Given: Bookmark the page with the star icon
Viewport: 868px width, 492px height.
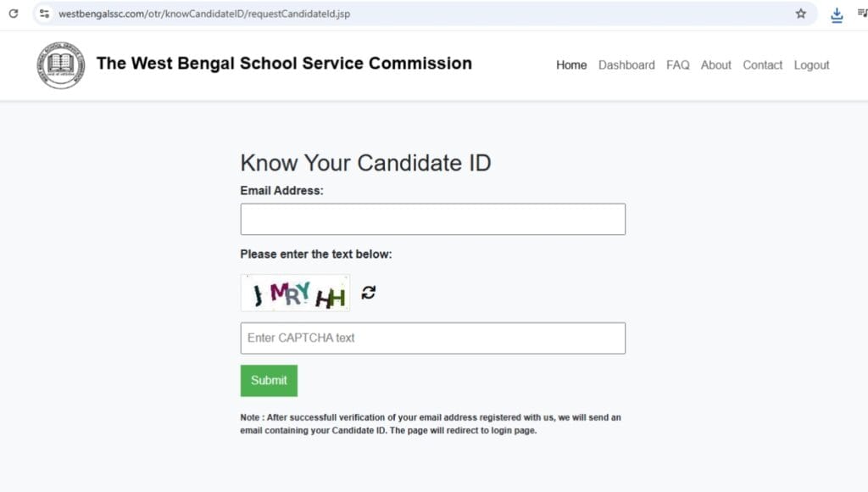Looking at the screenshot, I should pos(800,14).
